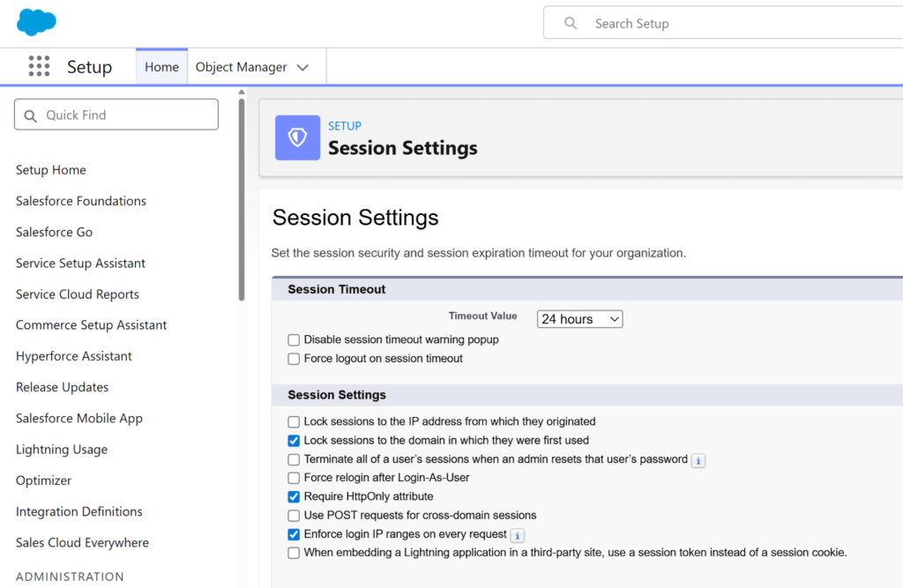Uncheck Require HttpOnly attribute
This screenshot has width=903, height=588.
294,497
